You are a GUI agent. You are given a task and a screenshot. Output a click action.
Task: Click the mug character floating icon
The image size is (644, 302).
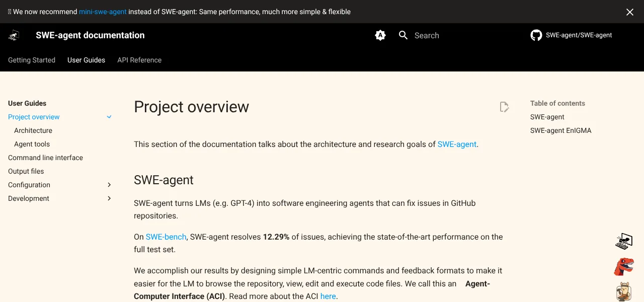click(x=624, y=292)
